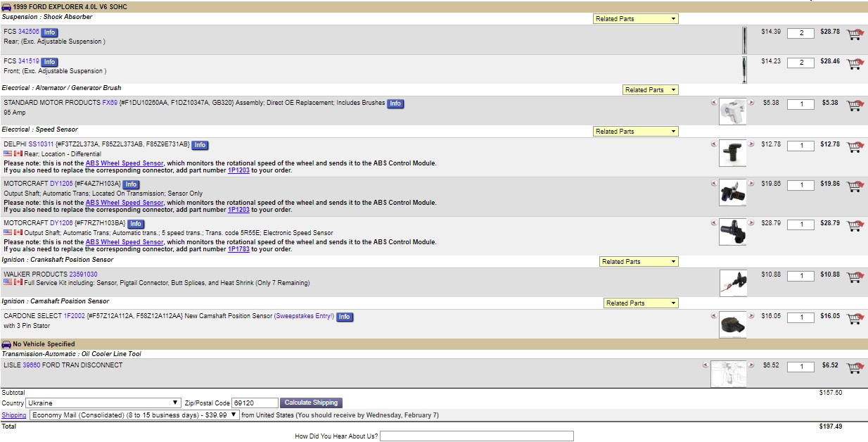Open Info for FCS 342506
This screenshot has width=868, height=442.
[49, 32]
